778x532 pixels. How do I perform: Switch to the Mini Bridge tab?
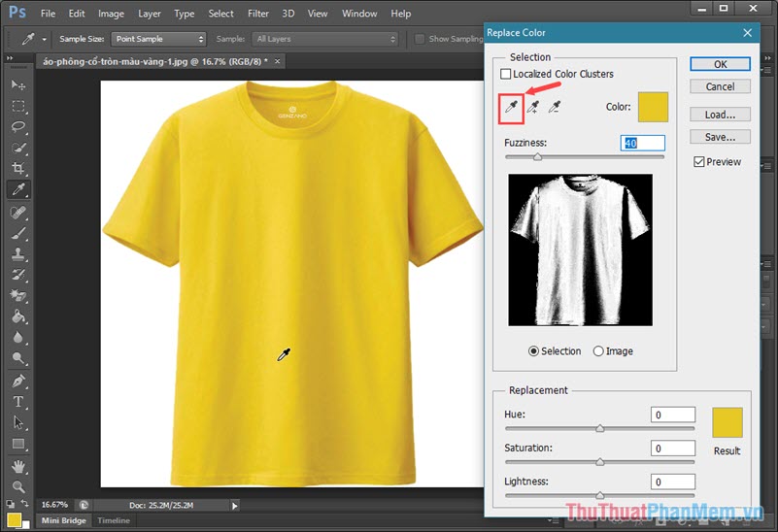63,520
